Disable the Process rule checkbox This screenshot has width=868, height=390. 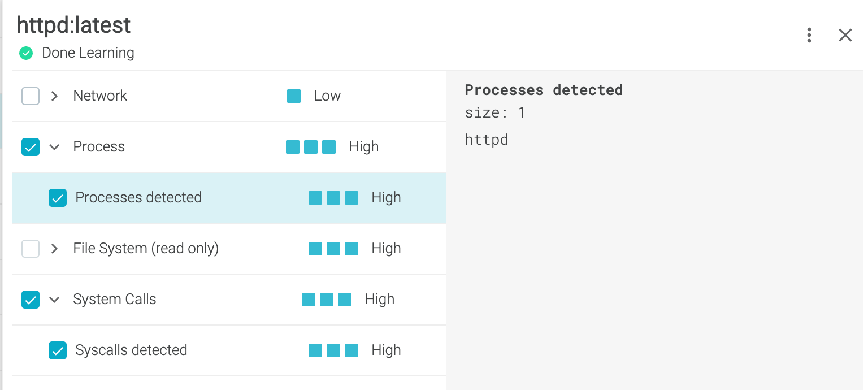31,147
